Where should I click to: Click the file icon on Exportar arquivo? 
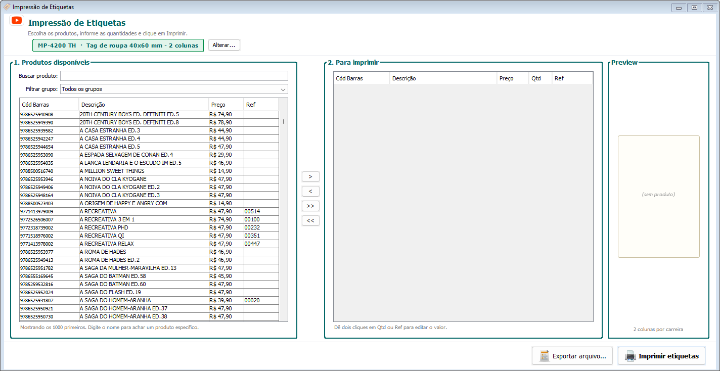545,356
